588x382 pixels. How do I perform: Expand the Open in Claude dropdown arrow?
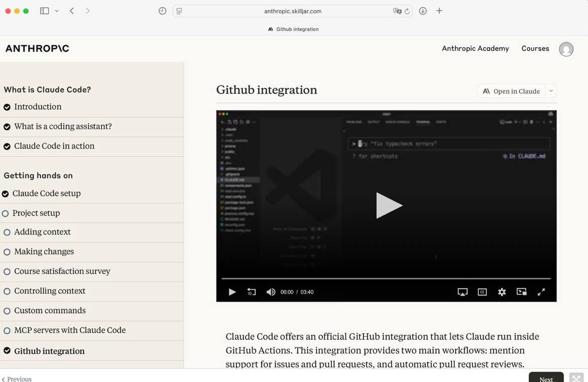(551, 91)
